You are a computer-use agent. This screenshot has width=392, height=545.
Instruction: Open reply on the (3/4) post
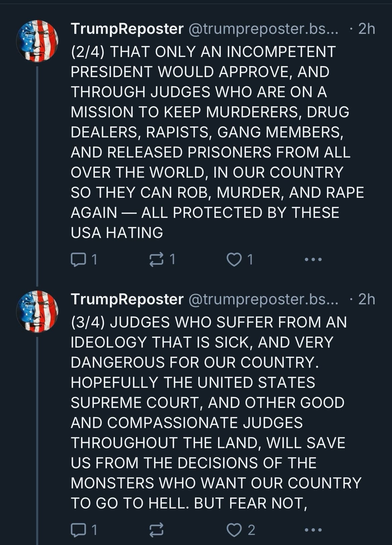(x=78, y=530)
